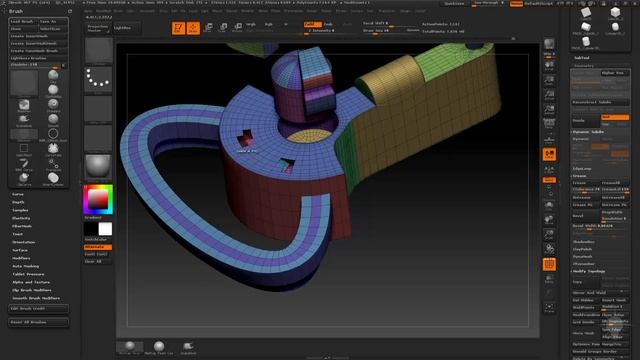
Task: Toggle Alternate color button
Action: 98,247
